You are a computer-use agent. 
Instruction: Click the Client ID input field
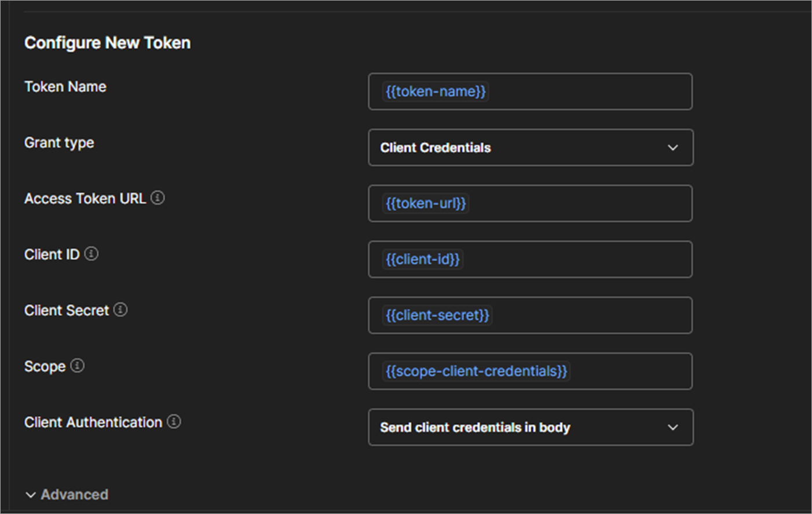(x=530, y=259)
